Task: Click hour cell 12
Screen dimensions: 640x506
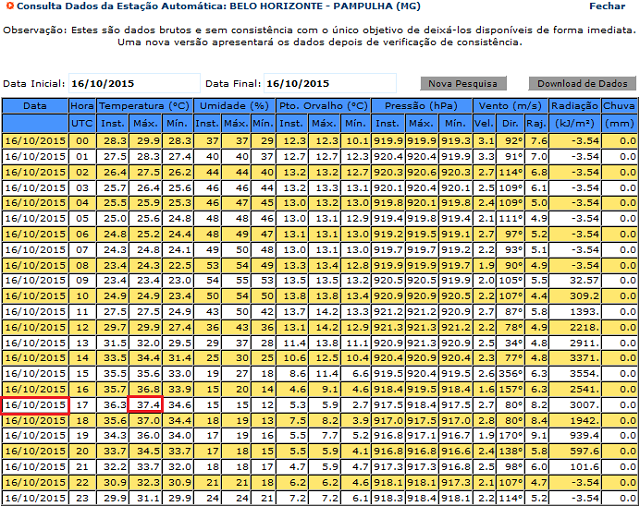Action: click(x=82, y=327)
